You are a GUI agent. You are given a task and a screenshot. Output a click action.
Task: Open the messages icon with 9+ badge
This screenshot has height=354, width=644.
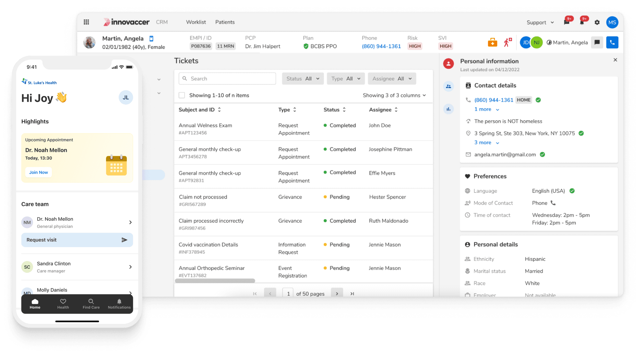tap(566, 22)
